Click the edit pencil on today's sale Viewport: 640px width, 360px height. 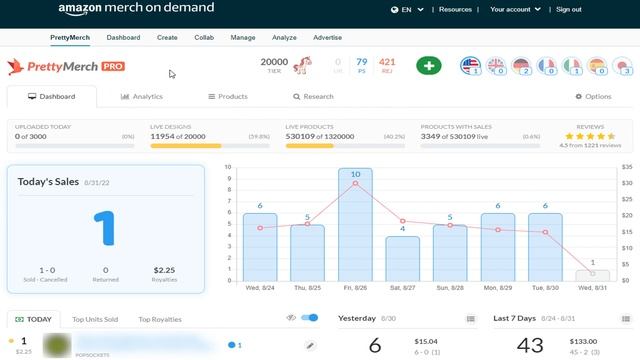click(310, 346)
